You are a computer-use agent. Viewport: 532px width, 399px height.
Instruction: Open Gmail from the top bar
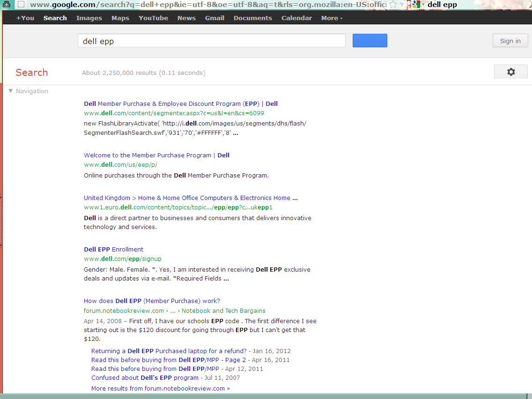214,18
